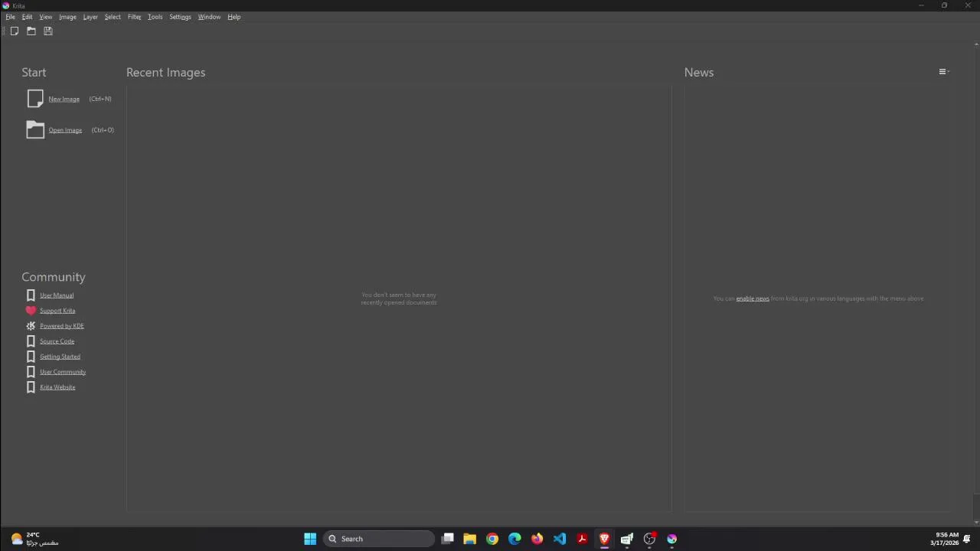Open the Edit menu
The height and width of the screenshot is (551, 980).
[x=27, y=17]
